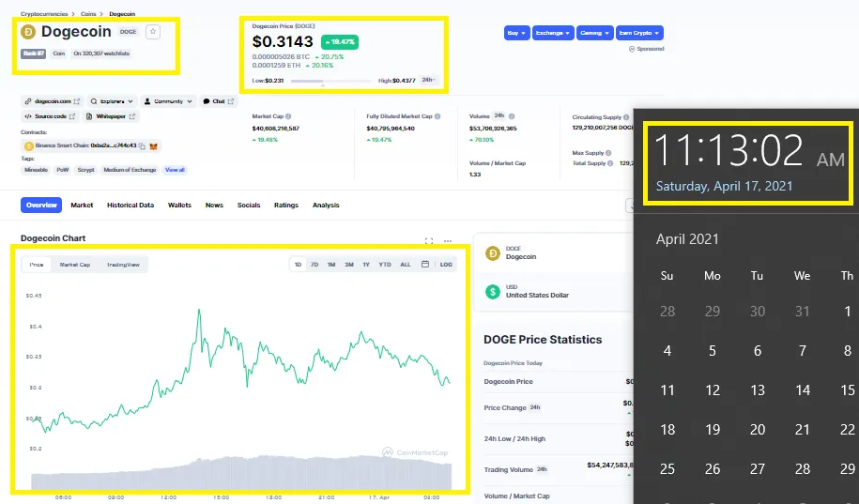Expand the chart to fullscreen

429,241
